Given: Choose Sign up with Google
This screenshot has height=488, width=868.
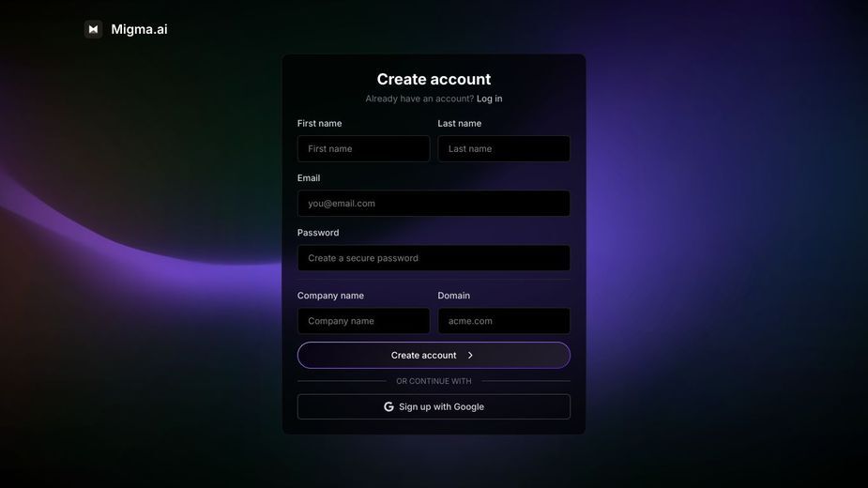Looking at the screenshot, I should tap(434, 406).
